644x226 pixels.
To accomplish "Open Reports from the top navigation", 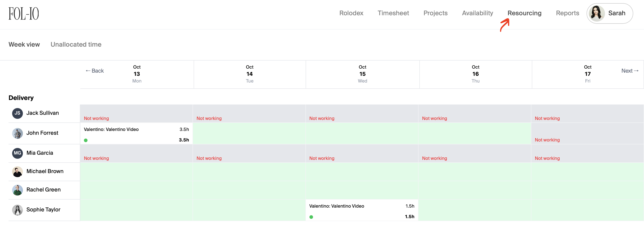I will pos(567,13).
